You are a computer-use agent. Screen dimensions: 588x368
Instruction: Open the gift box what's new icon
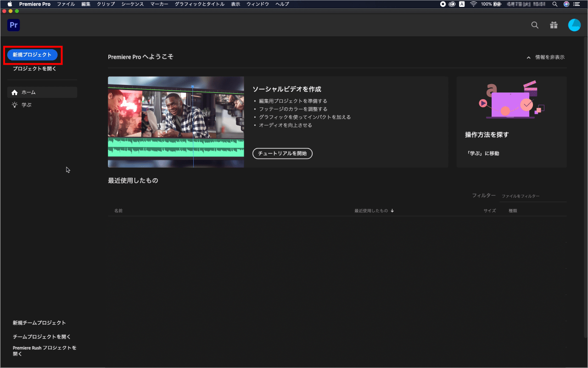554,25
